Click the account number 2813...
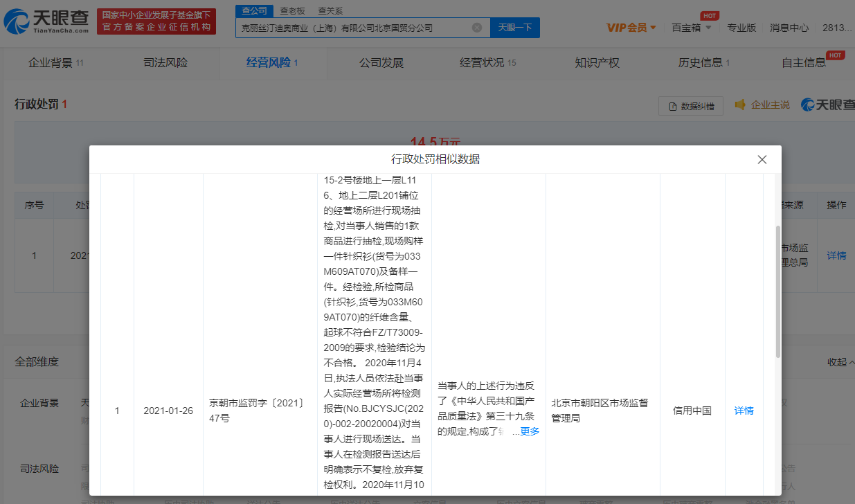The image size is (855, 504). pos(838,28)
